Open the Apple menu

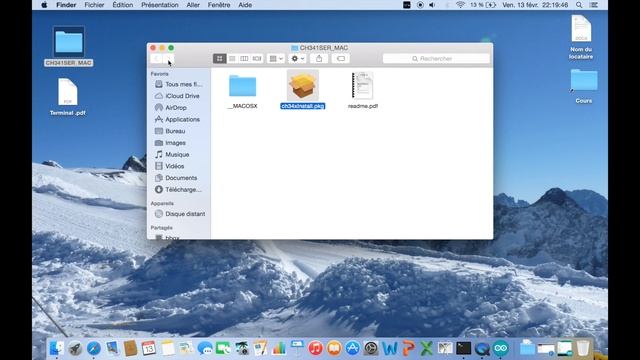(44, 5)
